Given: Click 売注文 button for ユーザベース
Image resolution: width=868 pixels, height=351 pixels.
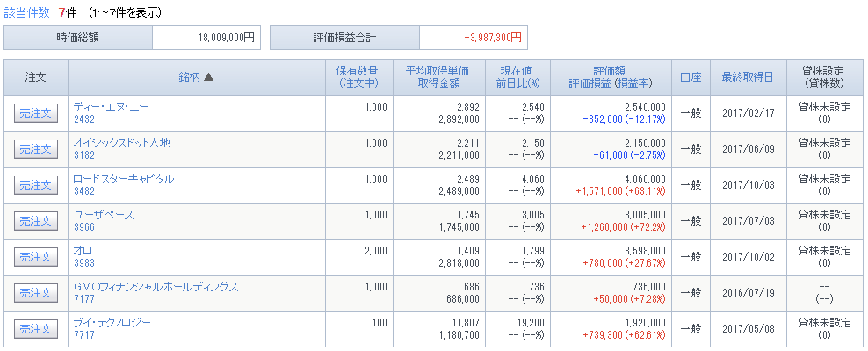Looking at the screenshot, I should [x=35, y=221].
